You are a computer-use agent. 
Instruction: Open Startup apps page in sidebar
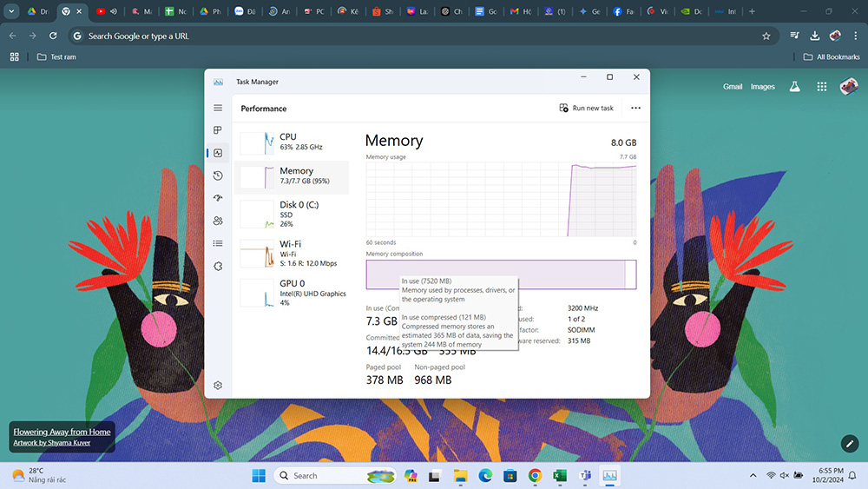coord(218,198)
